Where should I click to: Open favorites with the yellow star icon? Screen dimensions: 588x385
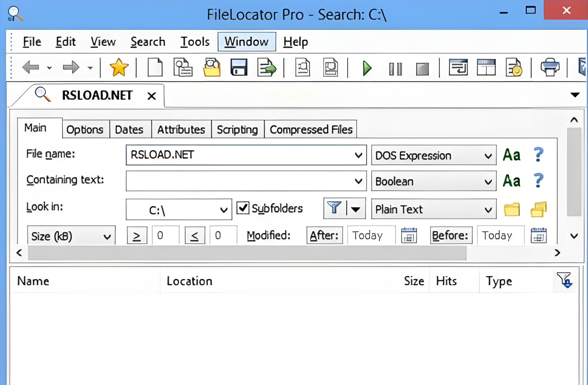119,67
